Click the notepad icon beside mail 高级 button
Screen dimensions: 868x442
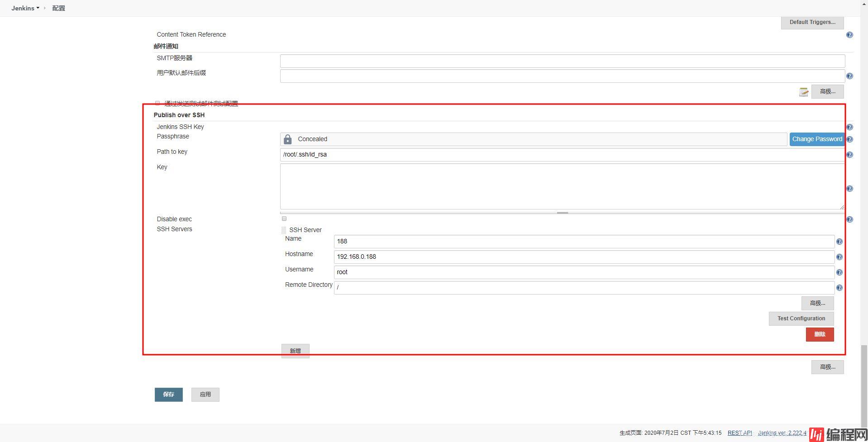(x=804, y=92)
